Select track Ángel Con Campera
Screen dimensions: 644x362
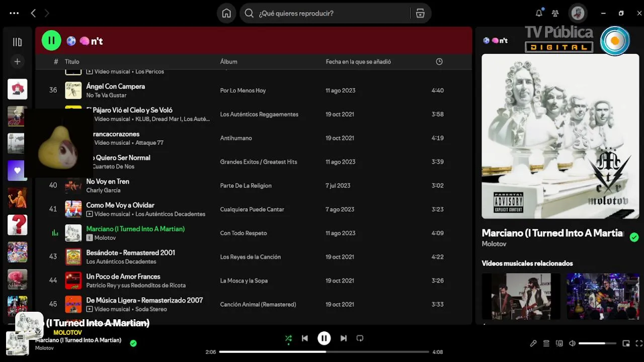[x=115, y=86]
